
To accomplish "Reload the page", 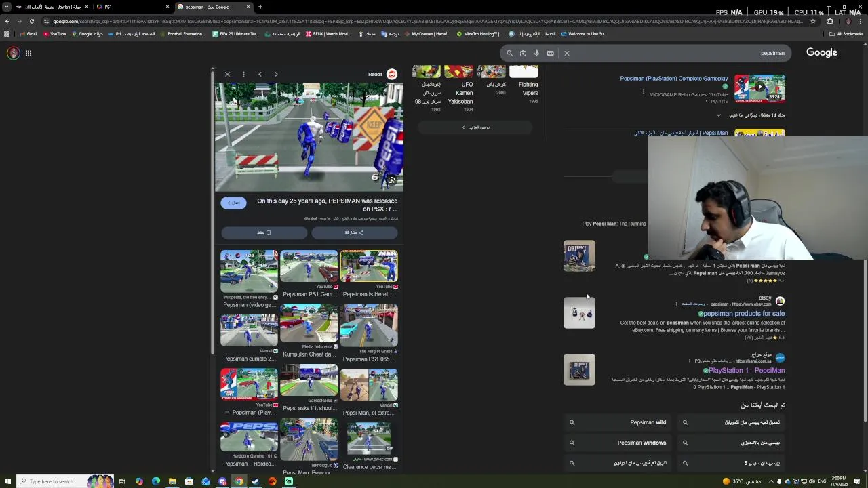I will point(31,21).
